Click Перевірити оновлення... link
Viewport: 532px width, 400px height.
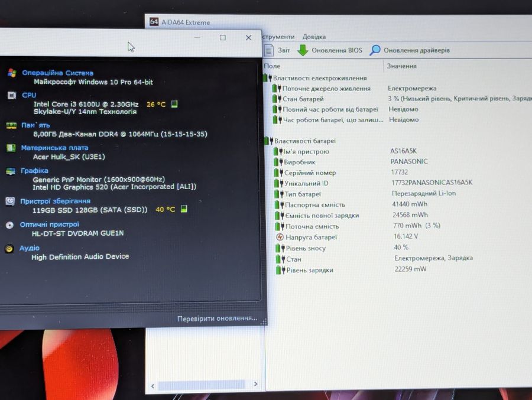217,318
